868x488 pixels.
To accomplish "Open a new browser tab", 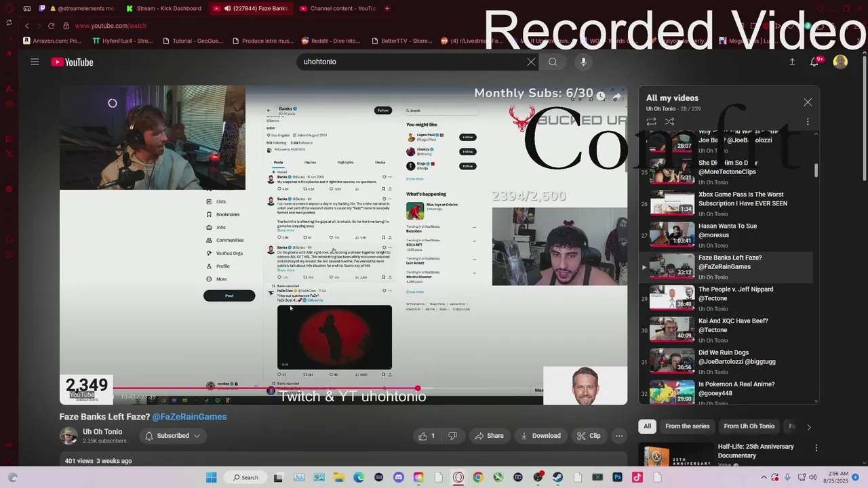I will (x=387, y=8).
